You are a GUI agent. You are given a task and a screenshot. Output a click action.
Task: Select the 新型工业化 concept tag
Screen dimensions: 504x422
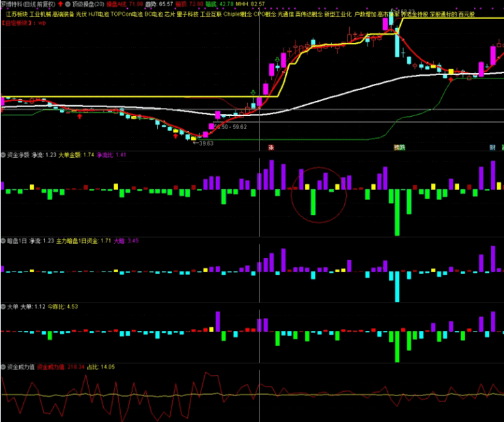click(338, 14)
